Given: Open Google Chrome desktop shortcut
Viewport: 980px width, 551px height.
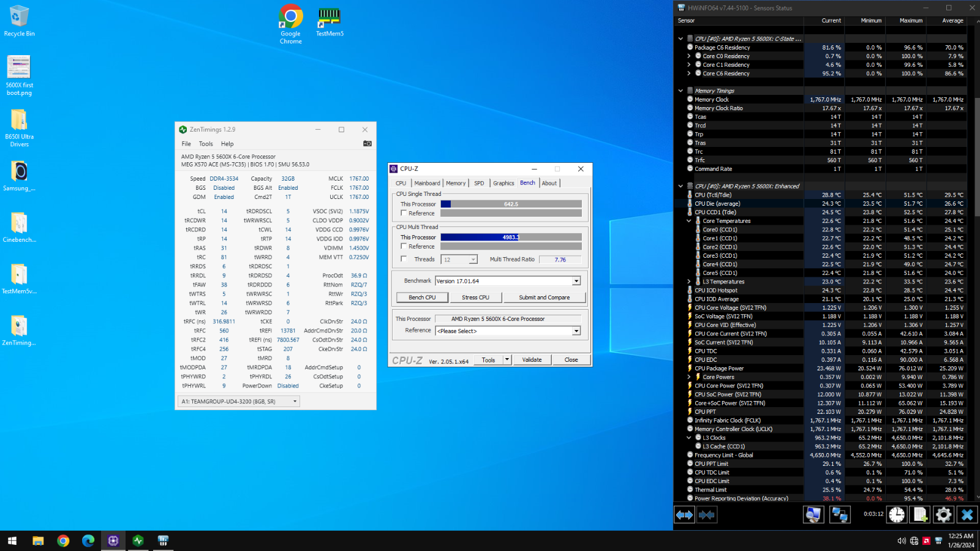Looking at the screenshot, I should [291, 24].
